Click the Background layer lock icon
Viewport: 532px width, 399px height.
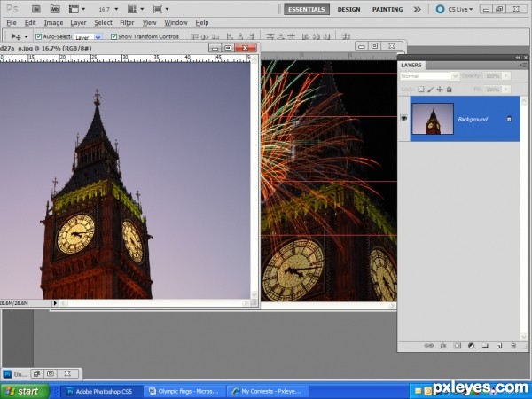point(509,119)
